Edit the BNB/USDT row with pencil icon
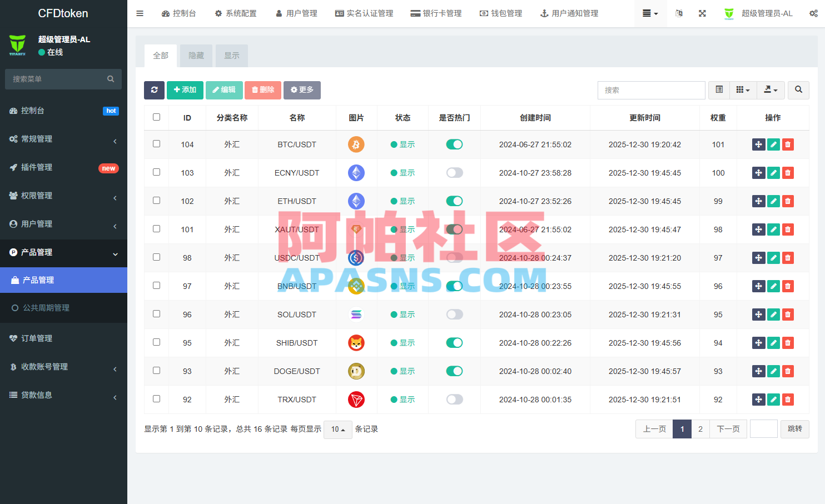The height and width of the screenshot is (504, 825). click(x=773, y=286)
